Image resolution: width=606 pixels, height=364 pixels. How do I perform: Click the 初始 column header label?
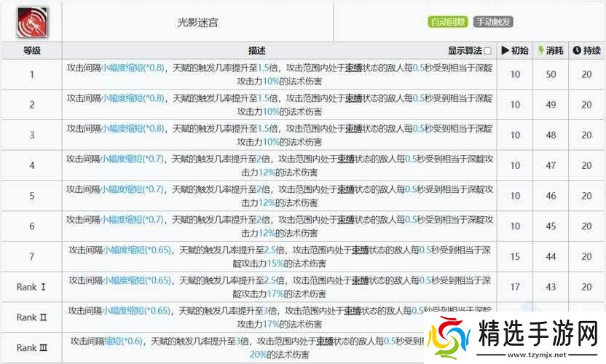click(x=520, y=50)
